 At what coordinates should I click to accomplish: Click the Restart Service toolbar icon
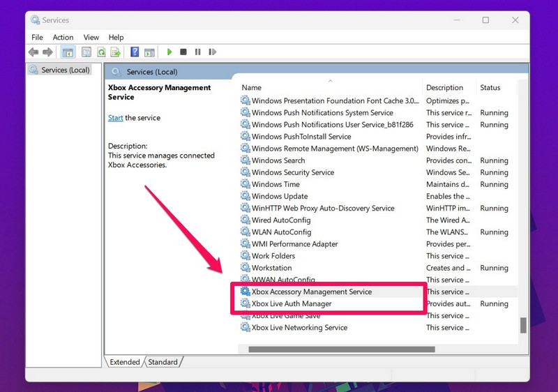tap(212, 52)
